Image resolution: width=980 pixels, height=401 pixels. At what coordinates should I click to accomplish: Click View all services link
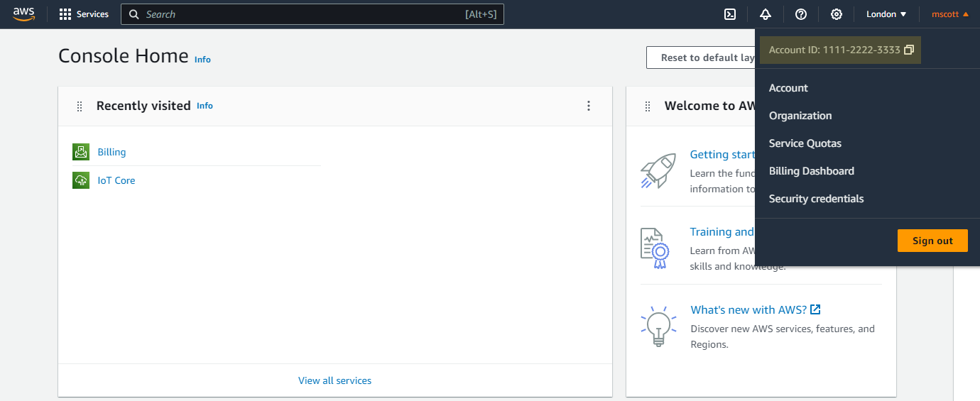coord(334,380)
